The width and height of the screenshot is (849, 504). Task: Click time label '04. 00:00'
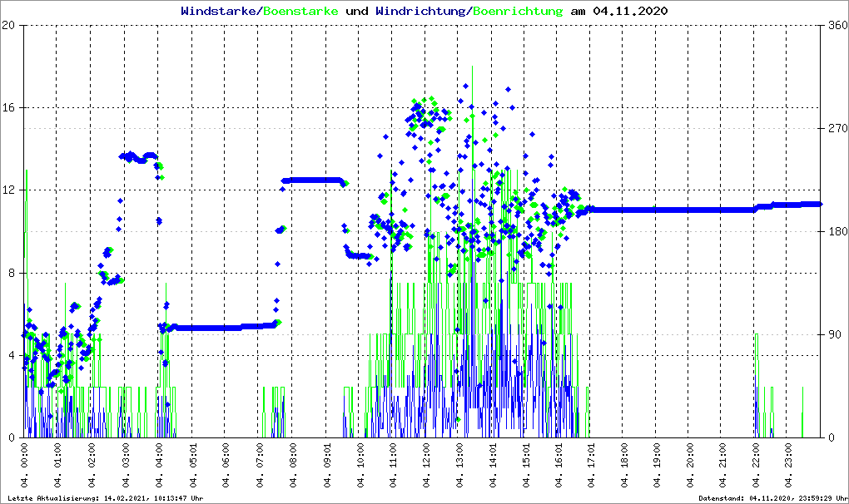coord(24,465)
